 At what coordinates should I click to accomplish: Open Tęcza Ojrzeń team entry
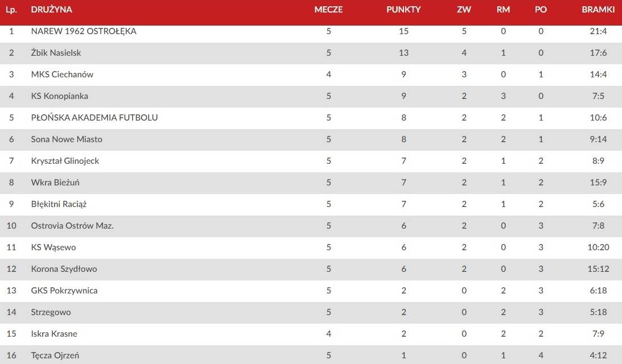(x=55, y=355)
